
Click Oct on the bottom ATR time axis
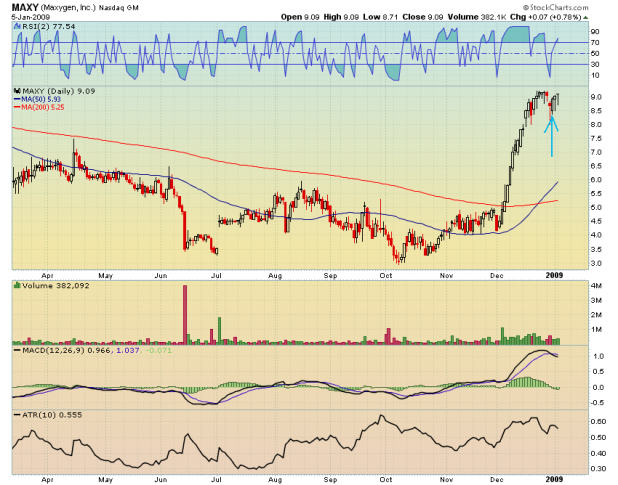[385, 479]
